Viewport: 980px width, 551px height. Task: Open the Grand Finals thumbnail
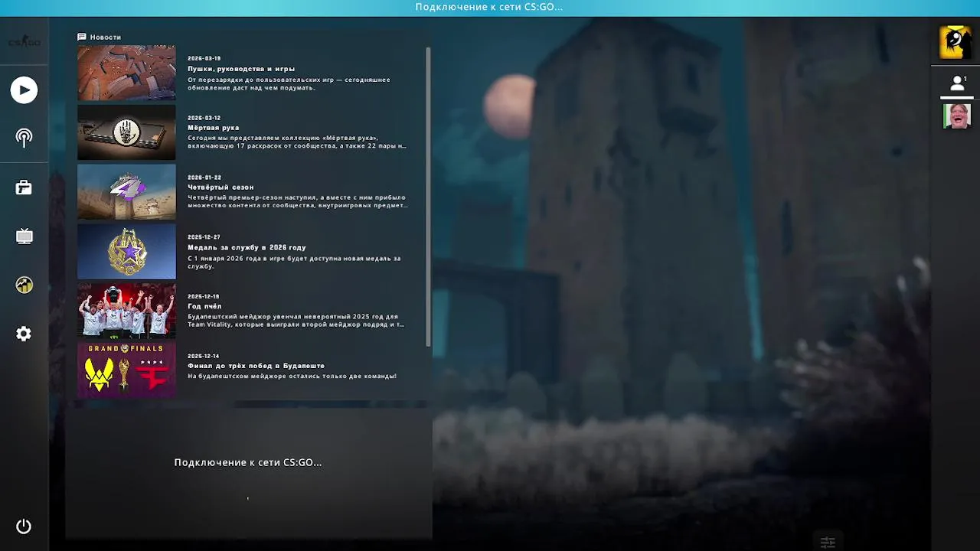[x=126, y=370]
